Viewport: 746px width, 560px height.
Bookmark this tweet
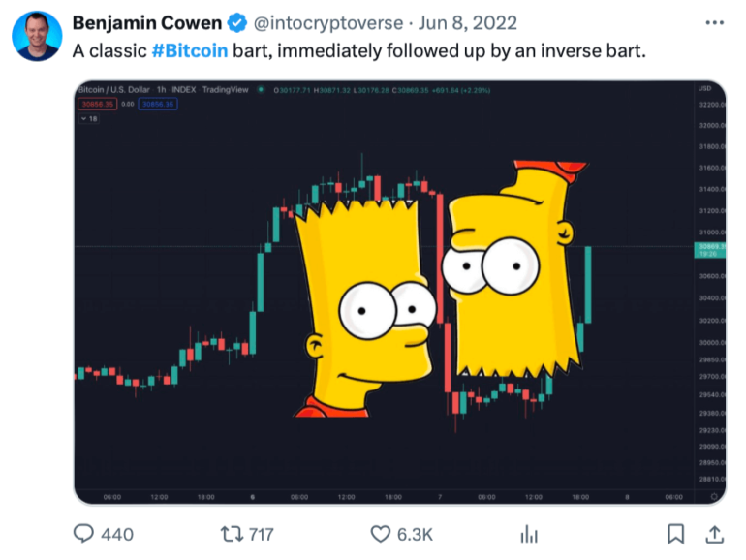click(676, 534)
